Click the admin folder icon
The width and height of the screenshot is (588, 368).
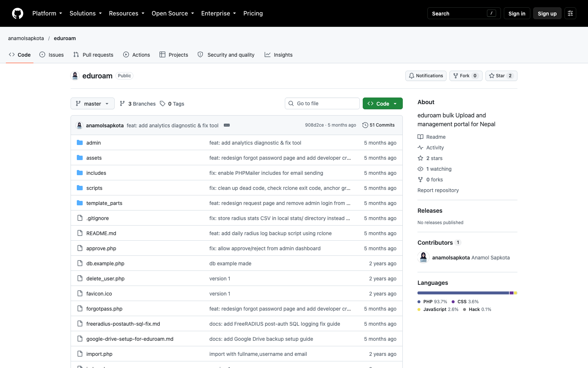click(x=80, y=142)
